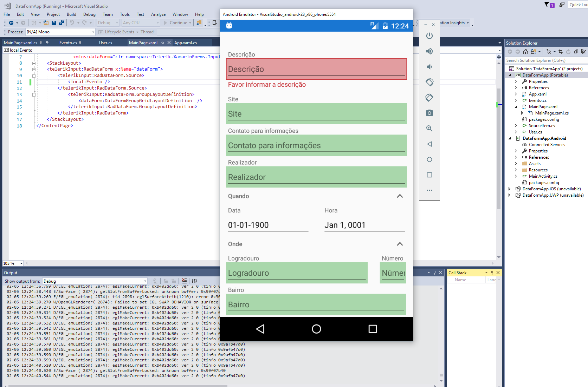Tap the Android home button in navigation bar
The image size is (588, 387).
pyautogui.click(x=316, y=329)
